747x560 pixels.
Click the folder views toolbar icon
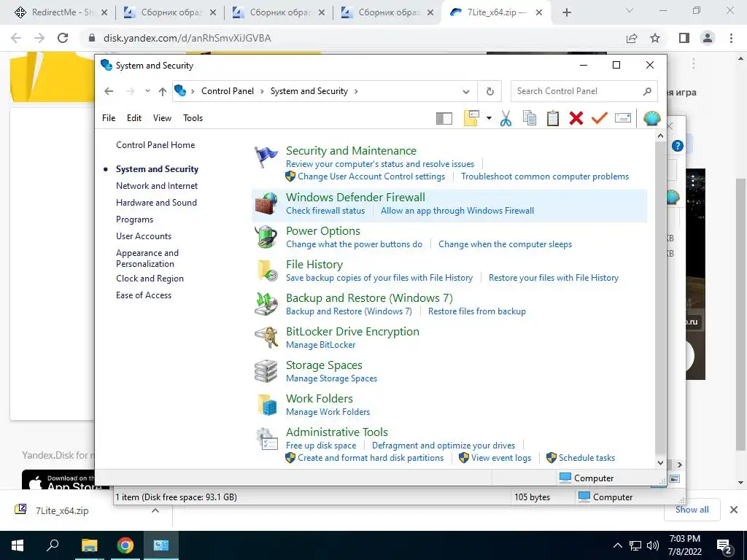coord(471,118)
